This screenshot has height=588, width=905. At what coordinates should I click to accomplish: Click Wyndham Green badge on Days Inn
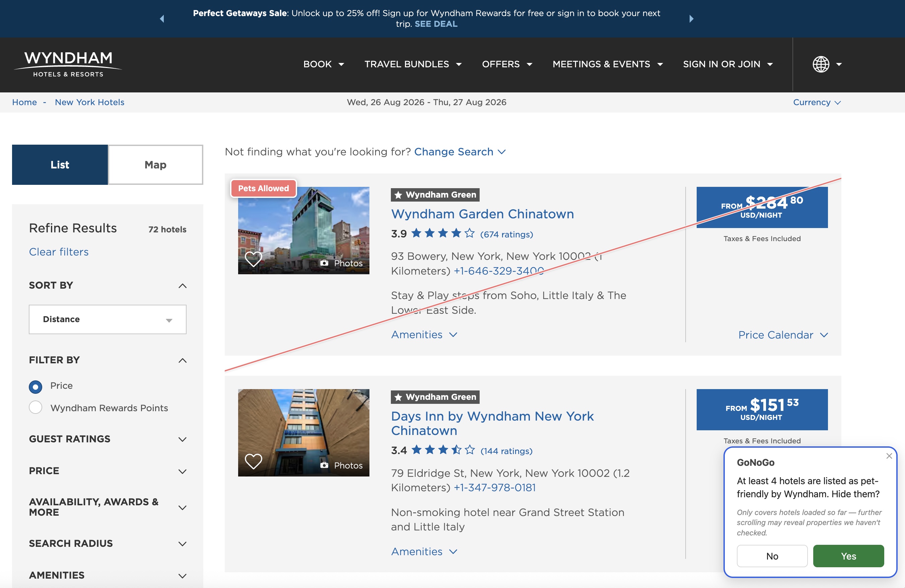[435, 397]
